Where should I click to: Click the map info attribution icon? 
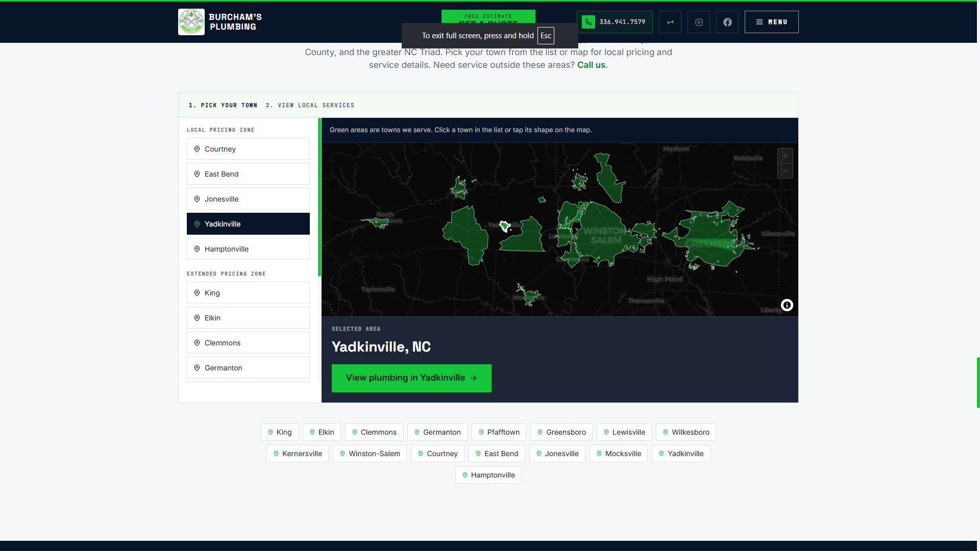787,305
